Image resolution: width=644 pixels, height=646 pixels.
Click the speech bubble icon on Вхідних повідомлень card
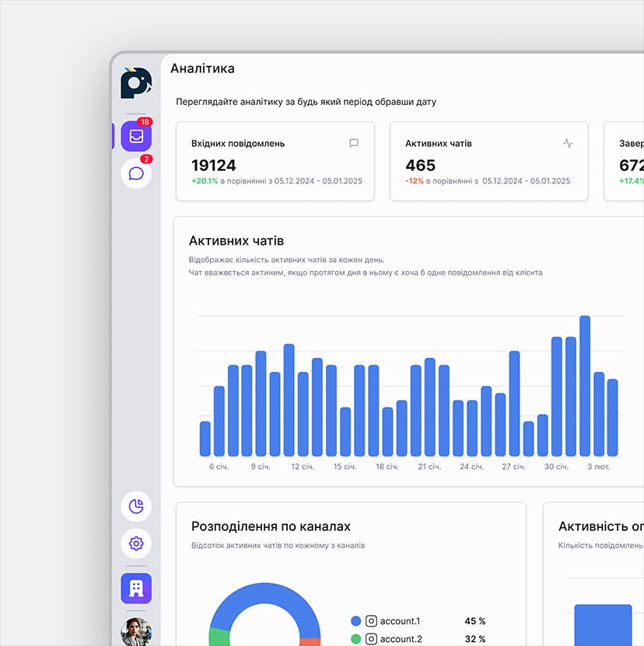[x=354, y=143]
